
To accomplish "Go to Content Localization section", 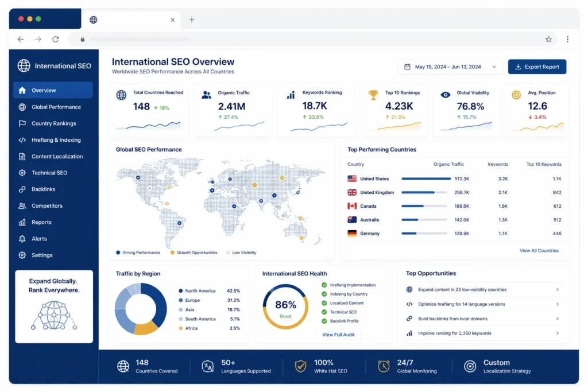I will coord(53,156).
